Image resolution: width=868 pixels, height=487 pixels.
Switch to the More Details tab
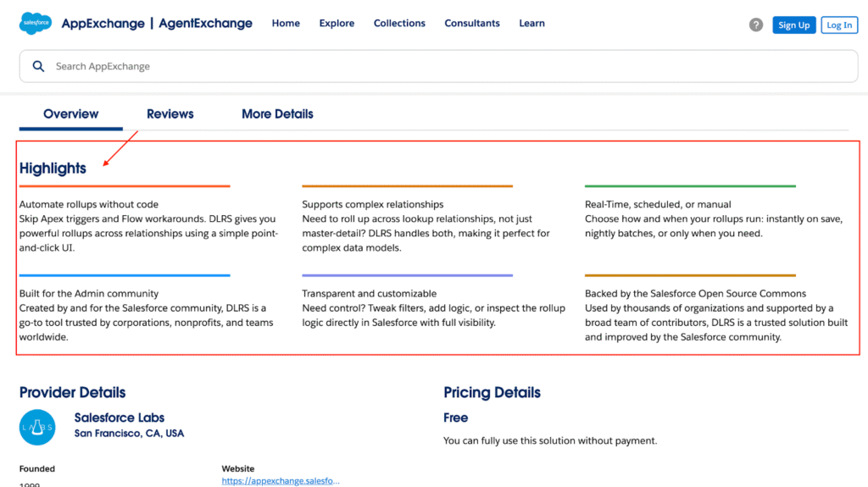[x=277, y=114]
